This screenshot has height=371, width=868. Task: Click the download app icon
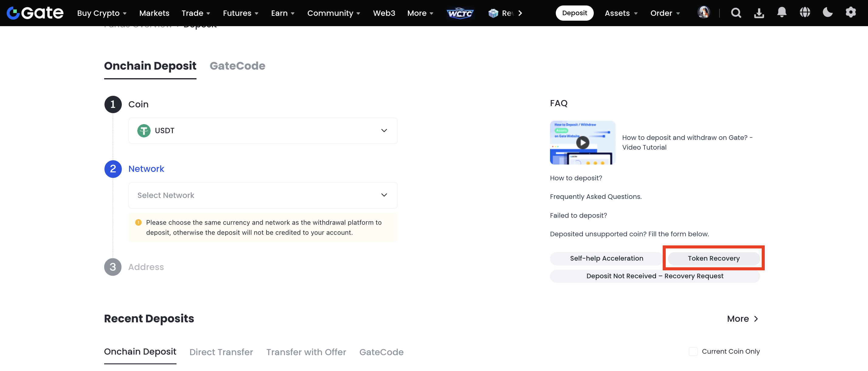[x=759, y=13]
